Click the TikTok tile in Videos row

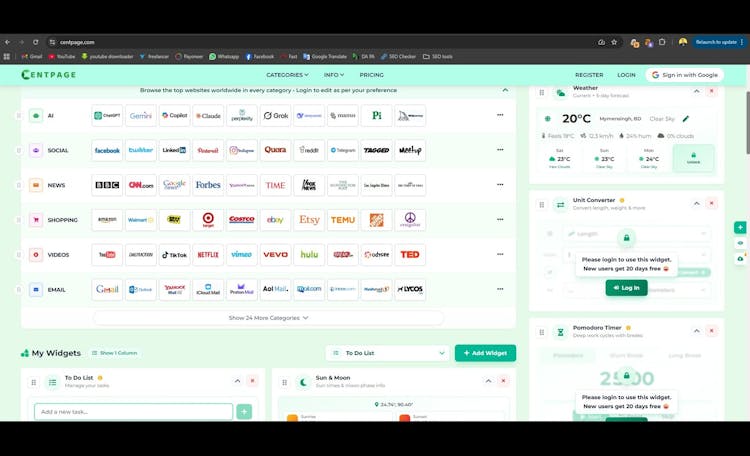174,255
